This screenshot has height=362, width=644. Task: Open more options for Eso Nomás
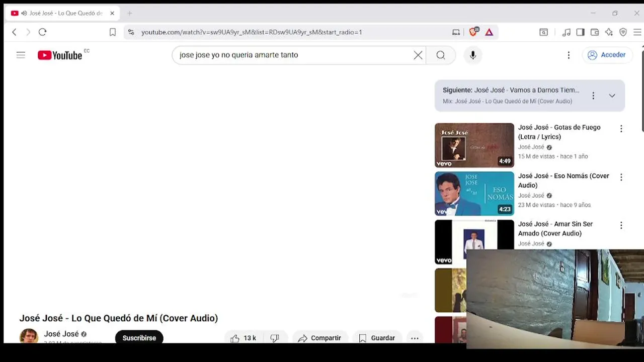click(x=621, y=177)
